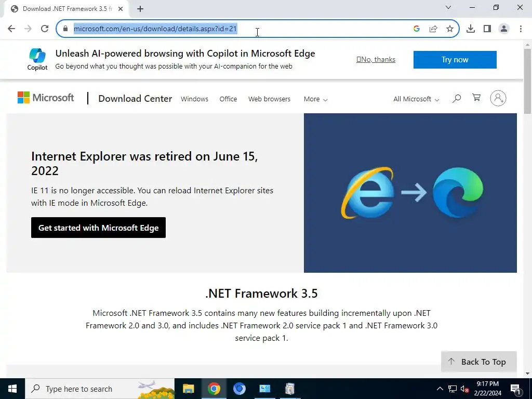Open a new browser tab
This screenshot has width=532, height=399.
[140, 9]
